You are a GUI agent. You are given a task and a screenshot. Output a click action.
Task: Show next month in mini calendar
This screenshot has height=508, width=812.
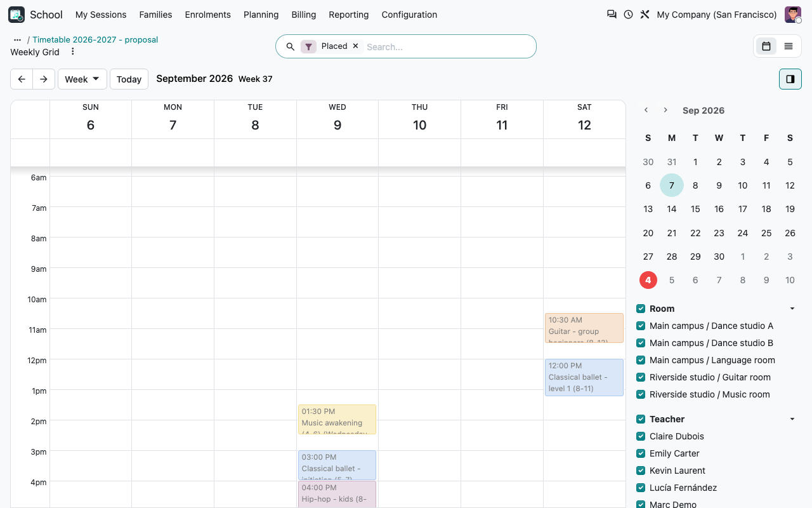tap(665, 110)
